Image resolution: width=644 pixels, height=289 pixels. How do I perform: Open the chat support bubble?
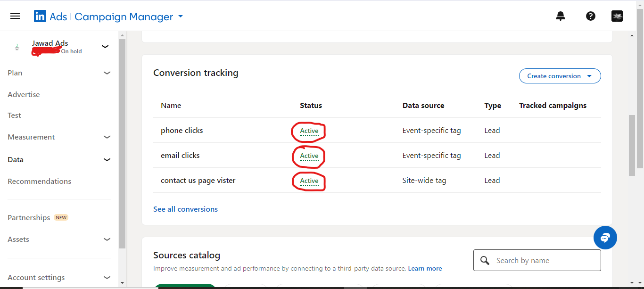click(x=605, y=238)
